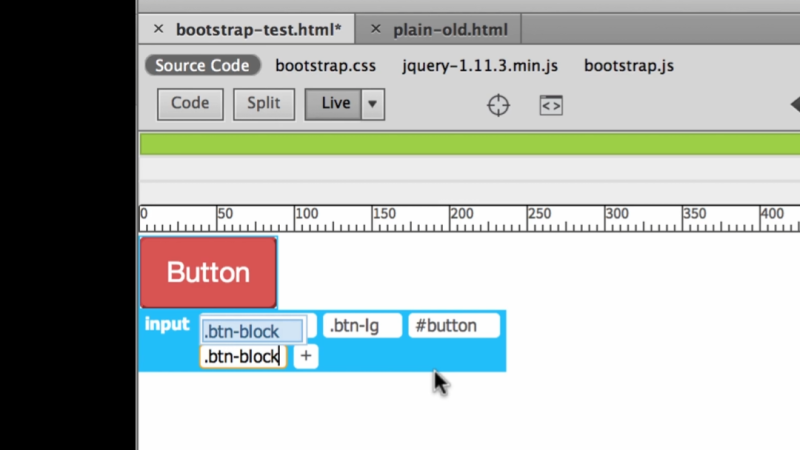Click the input tag label in element display
This screenshot has height=450, width=800.
click(x=167, y=324)
